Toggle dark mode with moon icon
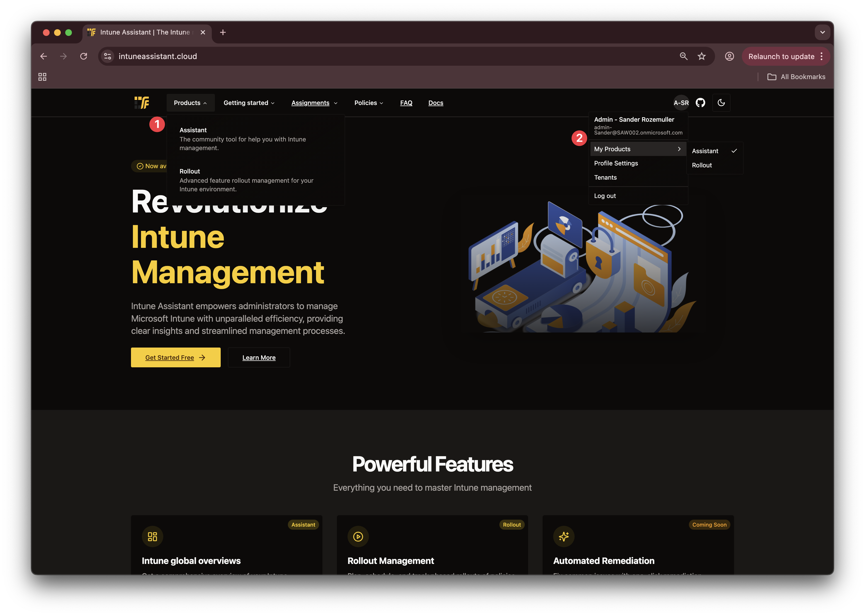The height and width of the screenshot is (616, 865). [721, 103]
